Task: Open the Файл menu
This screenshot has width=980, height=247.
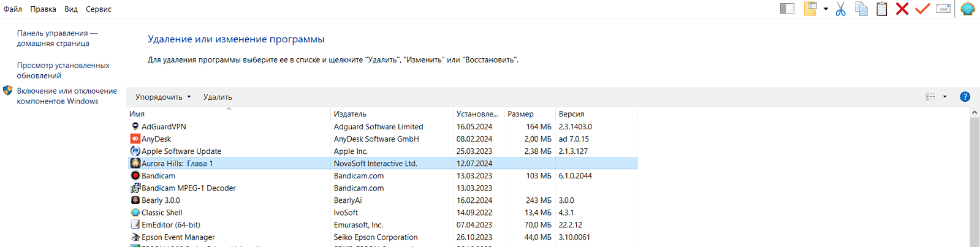Action: [13, 9]
